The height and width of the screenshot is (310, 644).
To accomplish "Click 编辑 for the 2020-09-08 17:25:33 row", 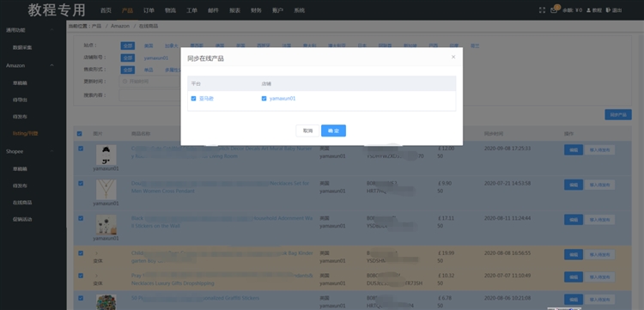I will tap(574, 150).
